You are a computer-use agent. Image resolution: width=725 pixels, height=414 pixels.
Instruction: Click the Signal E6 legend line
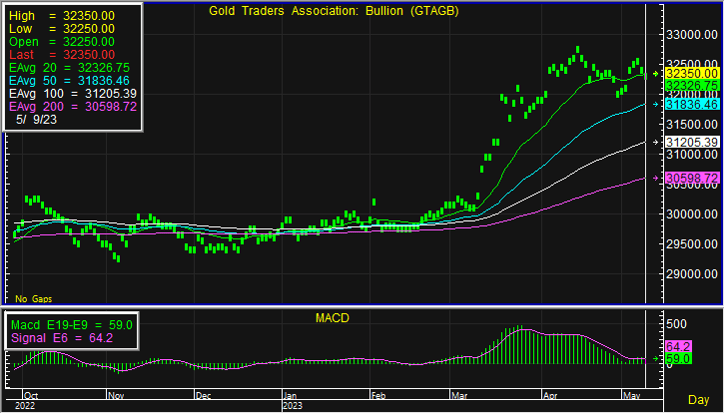coord(58,339)
